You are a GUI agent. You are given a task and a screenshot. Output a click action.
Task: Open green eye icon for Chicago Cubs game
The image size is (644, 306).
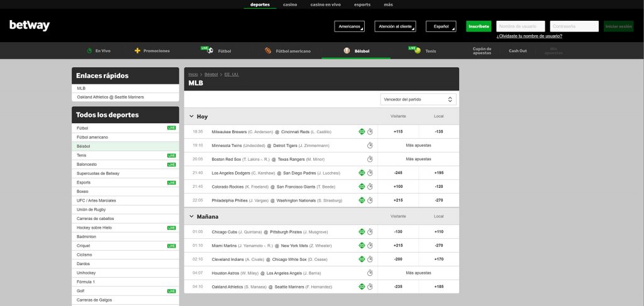362,232
